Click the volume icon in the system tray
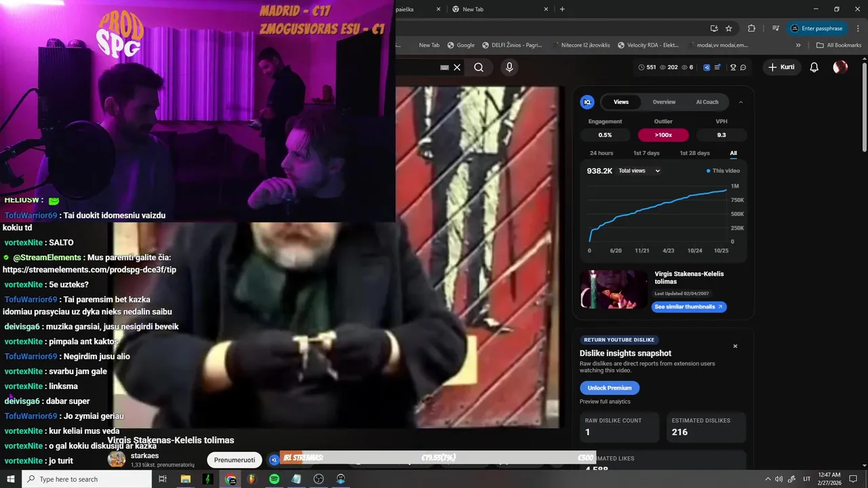 tap(778, 479)
